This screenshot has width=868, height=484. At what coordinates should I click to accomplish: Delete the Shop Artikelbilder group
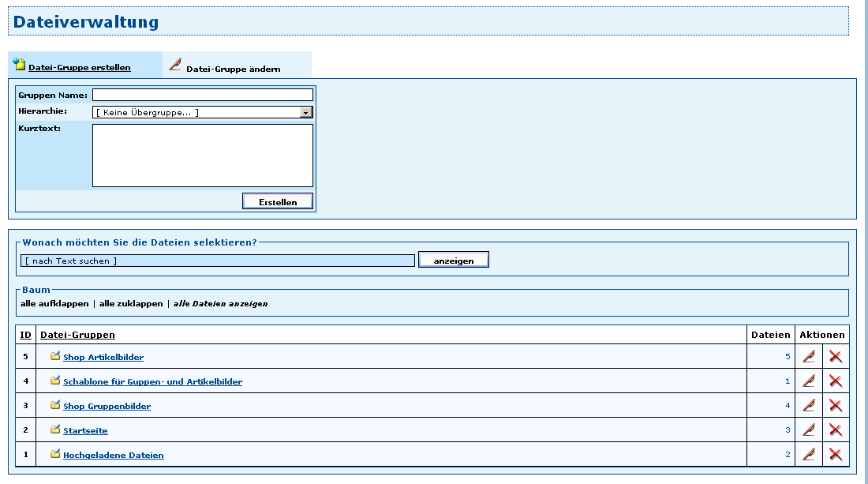point(836,356)
